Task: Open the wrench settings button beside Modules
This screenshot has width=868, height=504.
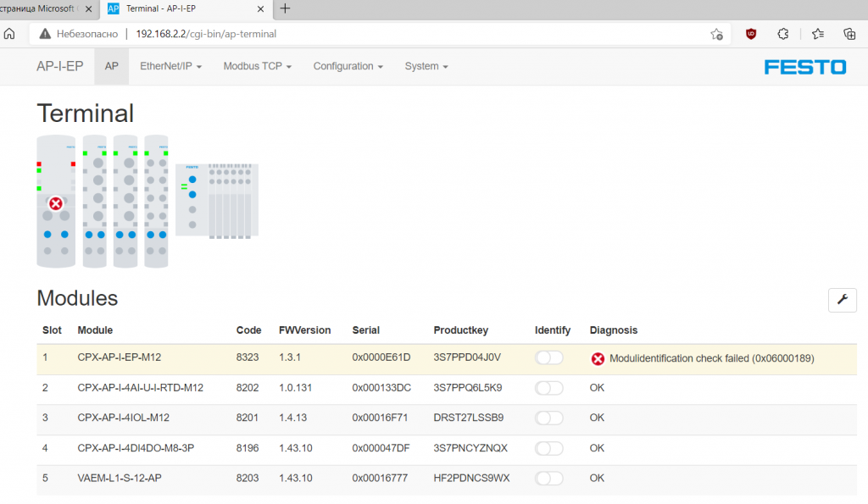Action: (842, 300)
